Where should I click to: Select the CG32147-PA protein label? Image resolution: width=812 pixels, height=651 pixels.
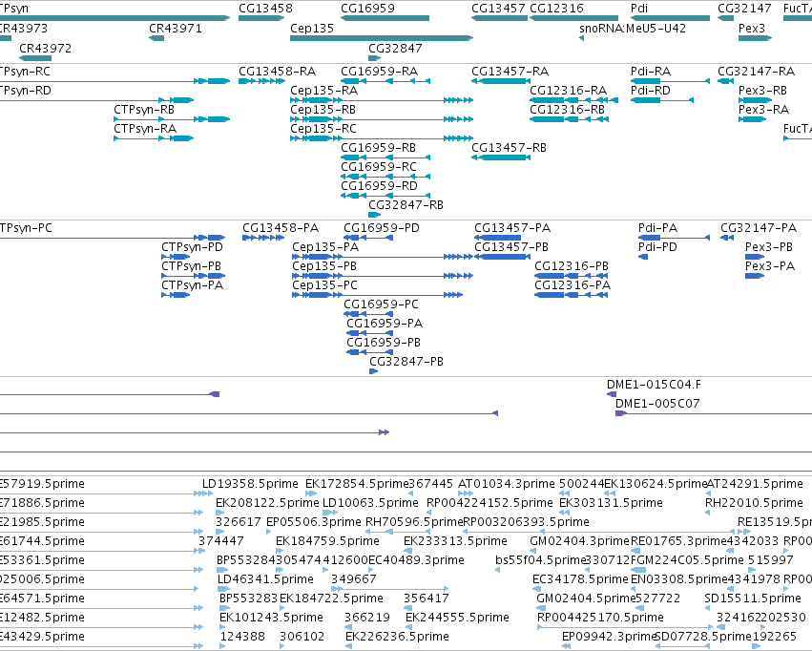coord(759,228)
